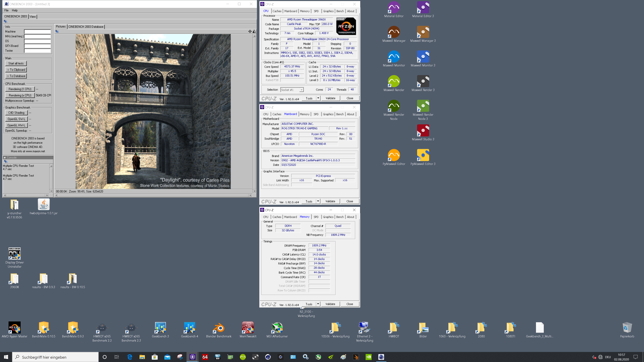644x362 pixels.
Task: Expand the Tools dropdown arrow in the CPU-Z Memory window
Action: click(318, 304)
